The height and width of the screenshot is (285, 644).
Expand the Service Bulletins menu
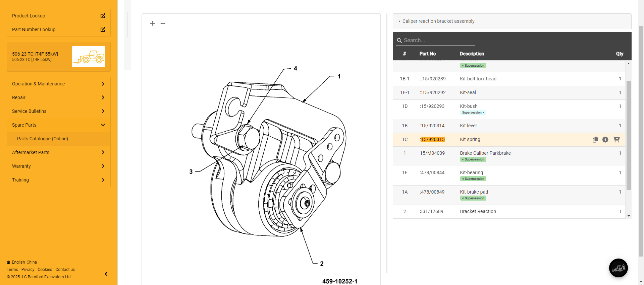coord(59,111)
